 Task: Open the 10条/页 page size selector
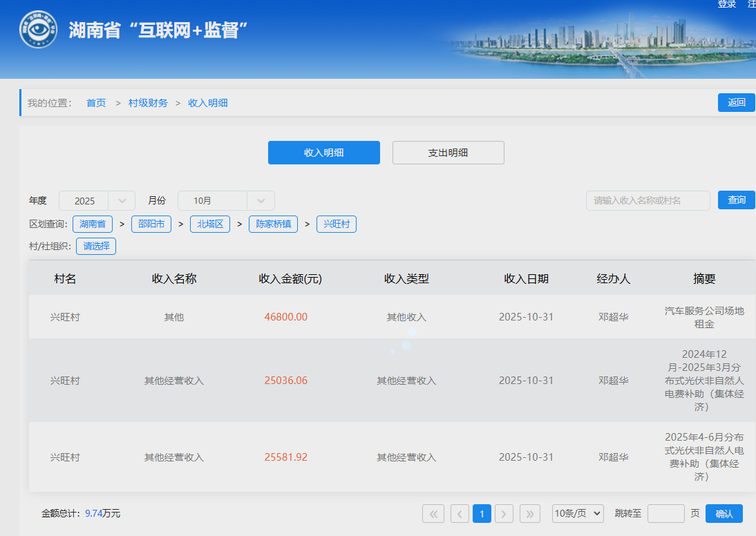click(578, 514)
